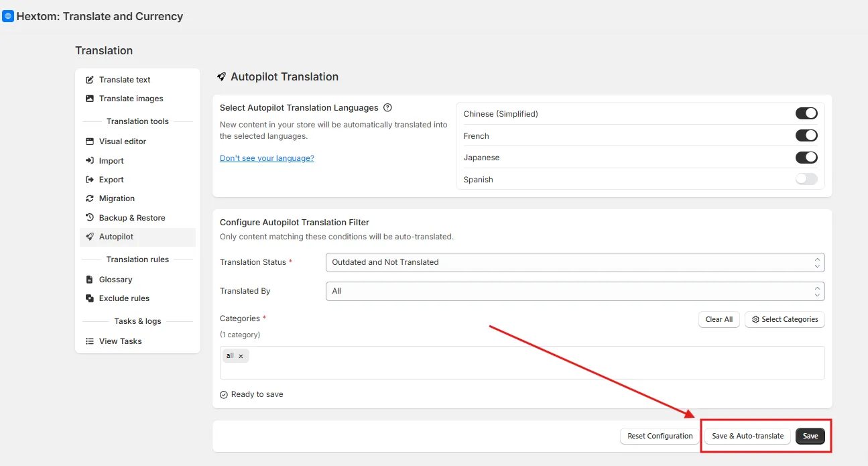Viewport: 868px width, 466px height.
Task: Click the Backup & Restore history icon
Action: (90, 218)
